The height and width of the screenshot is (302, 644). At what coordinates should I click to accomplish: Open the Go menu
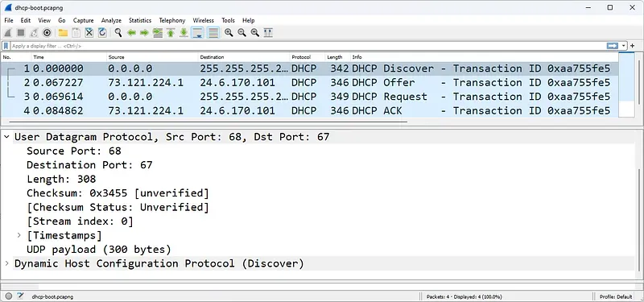point(62,20)
